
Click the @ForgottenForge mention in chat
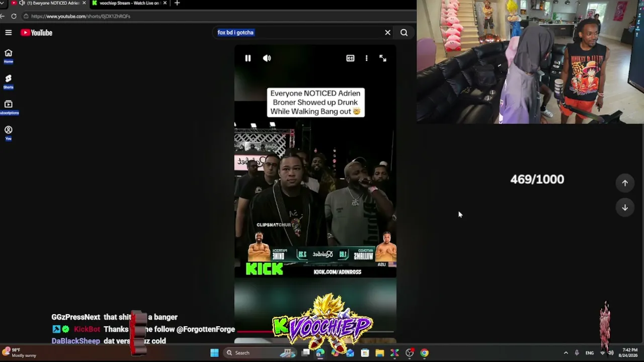(206, 329)
